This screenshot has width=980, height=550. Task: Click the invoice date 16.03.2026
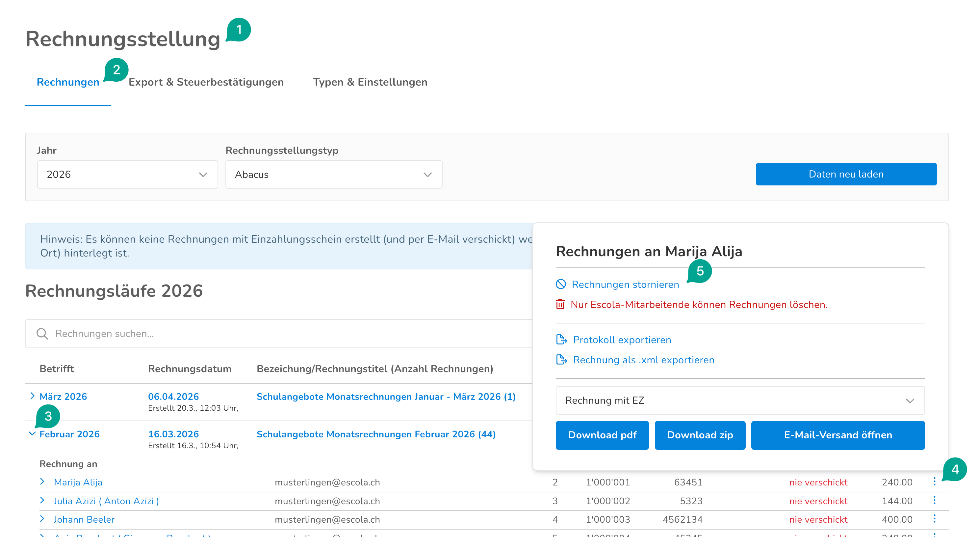click(173, 434)
